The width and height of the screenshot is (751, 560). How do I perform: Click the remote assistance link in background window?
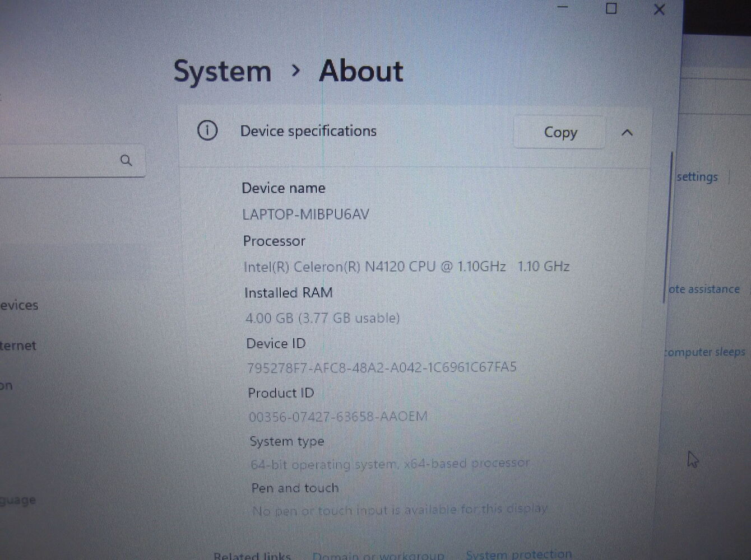tap(704, 290)
